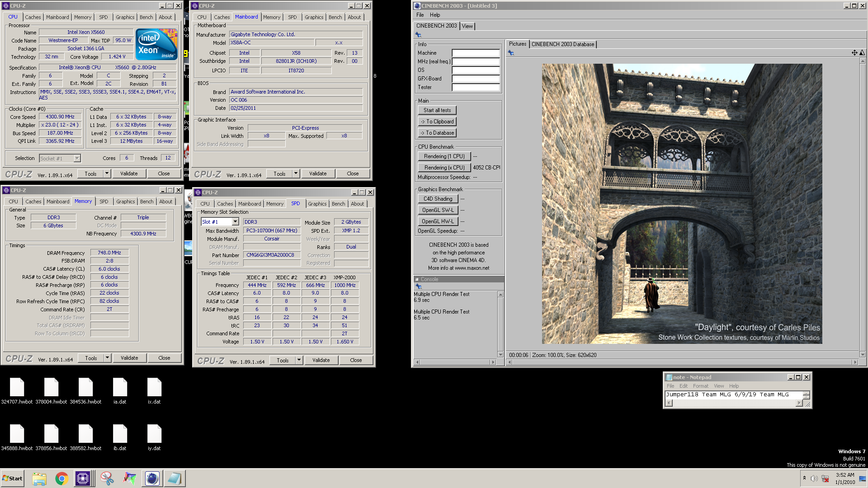Run the C4D Shading benchmark
The image size is (868, 488).
pyautogui.click(x=438, y=199)
